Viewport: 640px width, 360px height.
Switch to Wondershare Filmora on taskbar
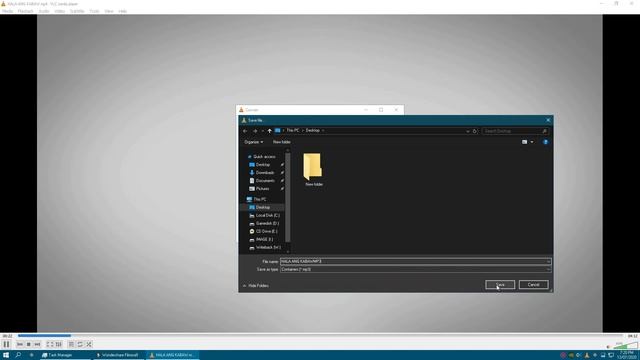[118, 355]
